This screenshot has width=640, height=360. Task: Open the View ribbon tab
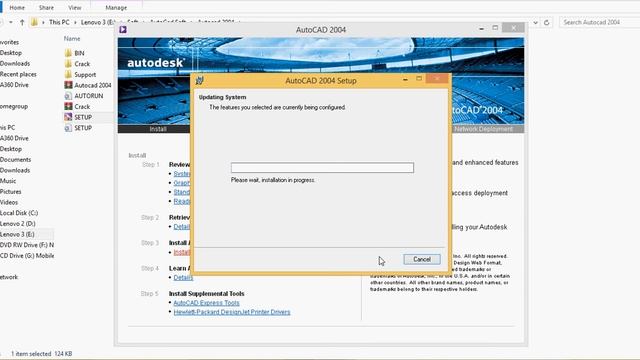coord(75,7)
